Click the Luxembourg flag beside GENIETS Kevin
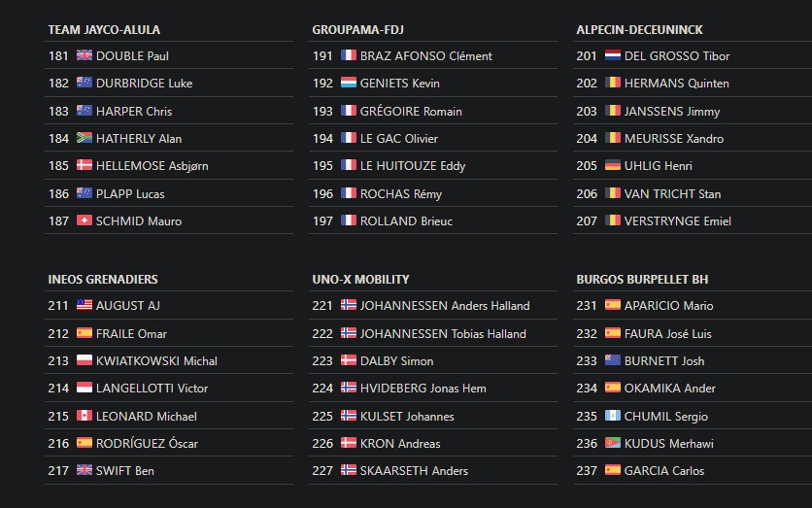 tap(349, 83)
